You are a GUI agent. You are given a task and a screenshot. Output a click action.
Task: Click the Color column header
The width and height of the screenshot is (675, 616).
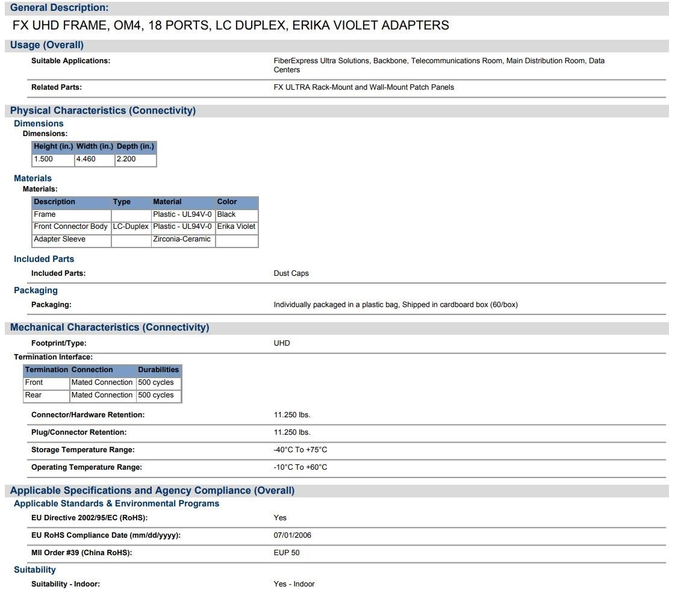(x=237, y=202)
